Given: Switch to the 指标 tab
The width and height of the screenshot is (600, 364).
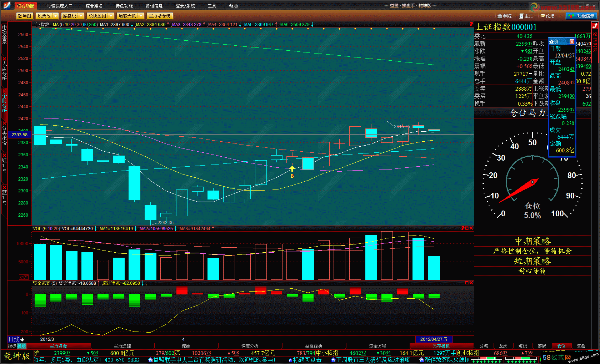Looking at the screenshot, I should click(12, 346).
